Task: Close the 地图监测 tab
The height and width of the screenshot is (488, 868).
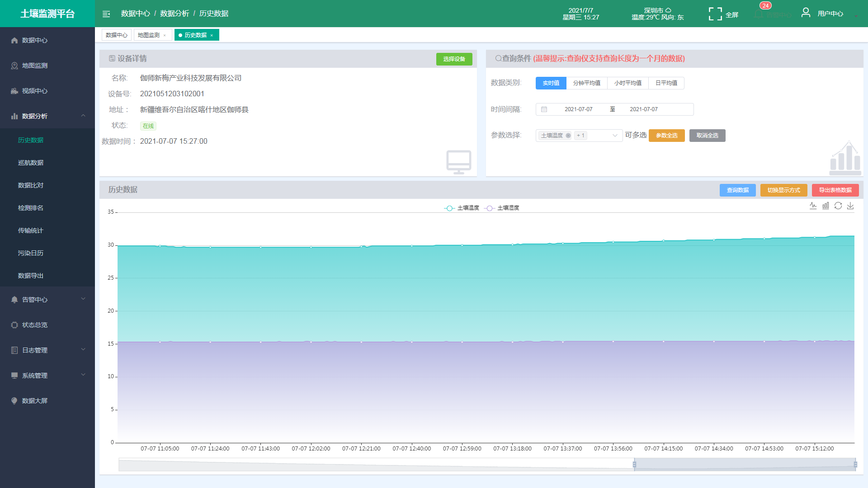Action: [165, 36]
